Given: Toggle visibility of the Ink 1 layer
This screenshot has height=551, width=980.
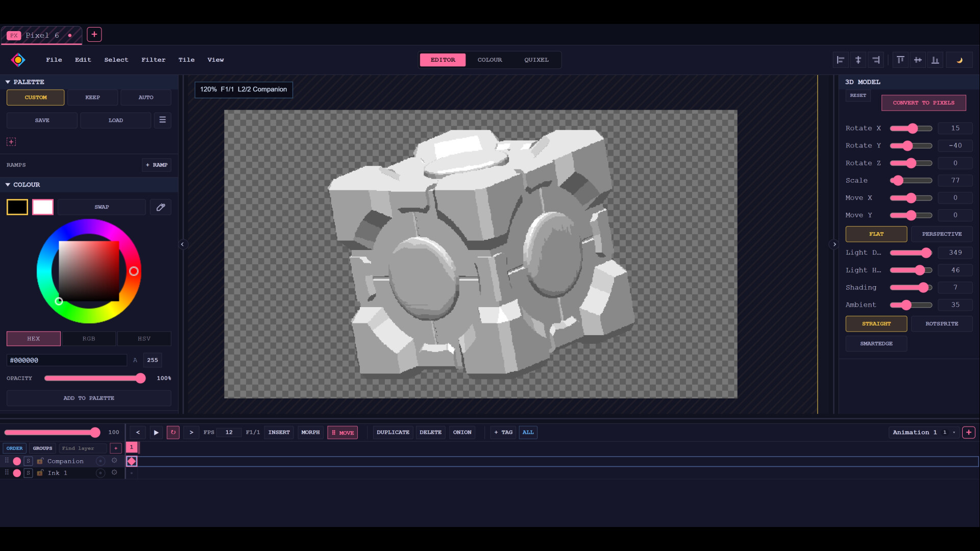Looking at the screenshot, I should click(17, 473).
